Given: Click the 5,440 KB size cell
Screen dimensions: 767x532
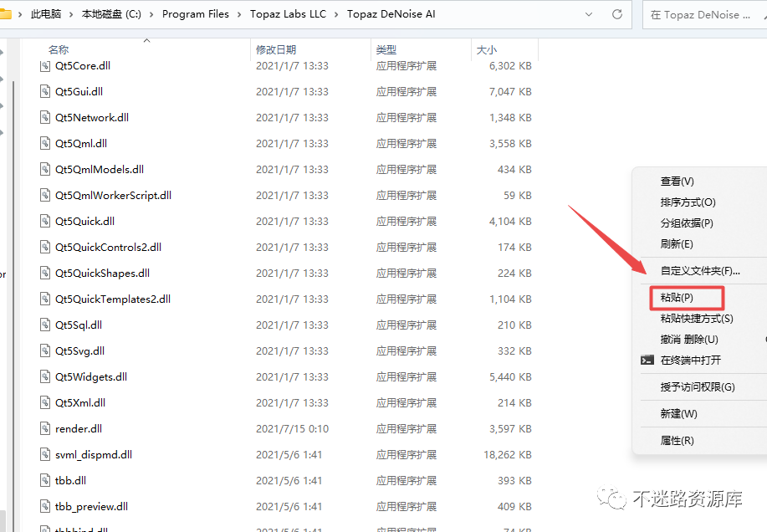Looking at the screenshot, I should coord(510,376).
